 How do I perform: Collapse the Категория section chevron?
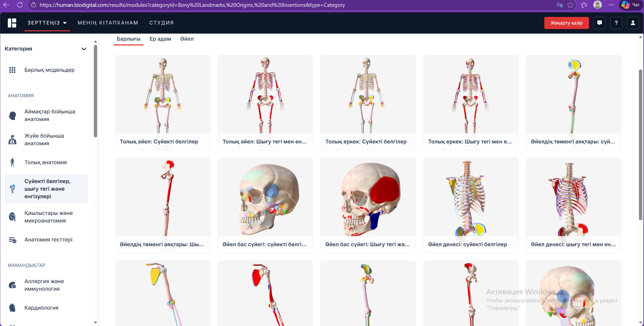(84, 49)
